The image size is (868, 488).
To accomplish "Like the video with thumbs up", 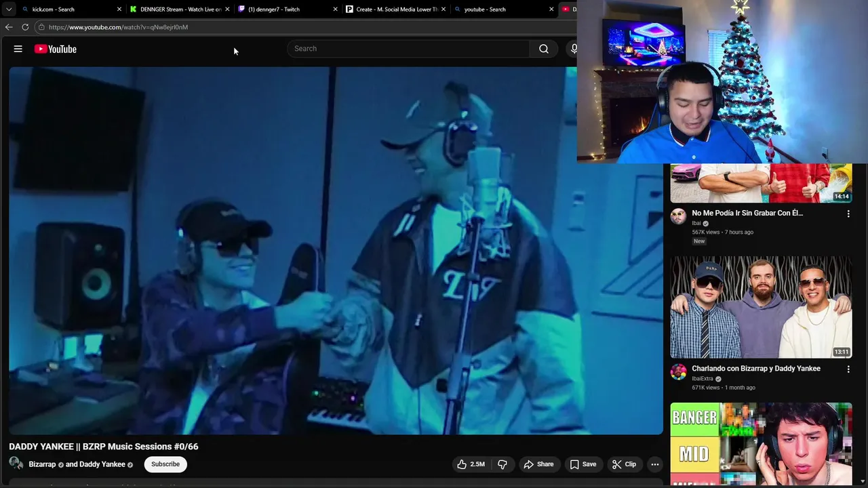I will (x=471, y=464).
